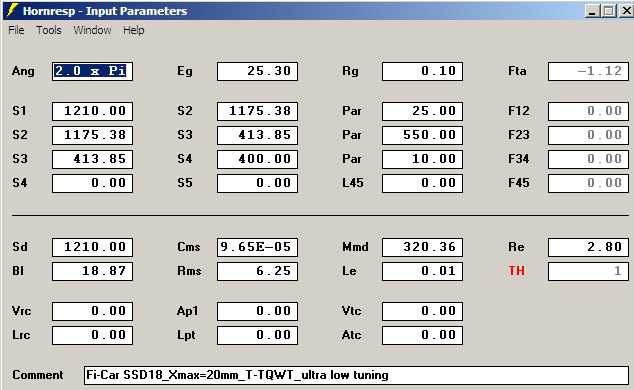634x390 pixels.
Task: Click the Vrc field
Action: (x=92, y=311)
